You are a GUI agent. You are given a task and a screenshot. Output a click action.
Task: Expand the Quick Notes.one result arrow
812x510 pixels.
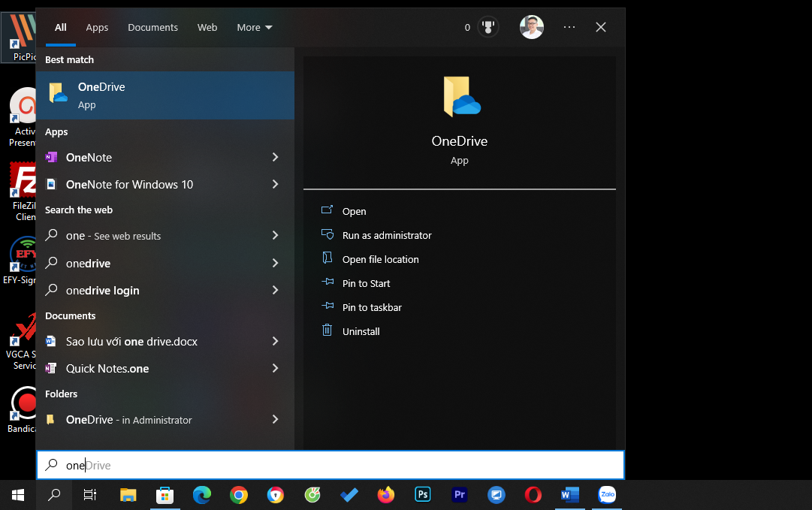(x=276, y=367)
